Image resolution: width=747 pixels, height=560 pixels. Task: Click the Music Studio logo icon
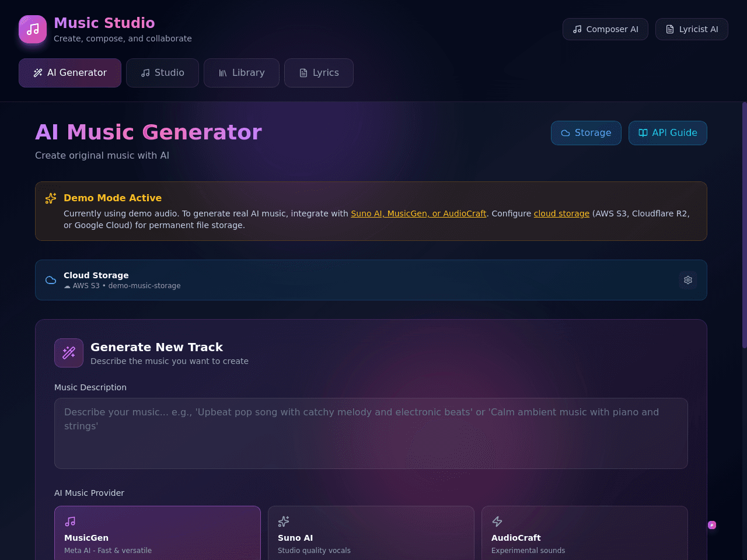[x=33, y=29]
